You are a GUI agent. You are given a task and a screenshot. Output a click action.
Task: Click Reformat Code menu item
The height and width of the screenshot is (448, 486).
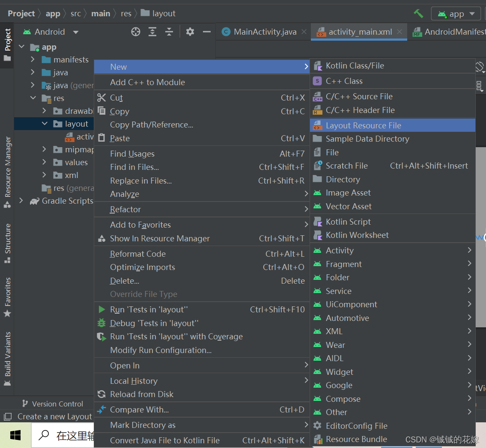(202, 254)
